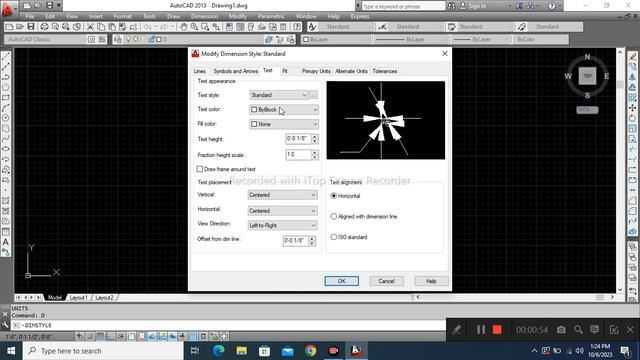
Task: Click the Erase tool in Modify toolbar
Action: coord(633,56)
